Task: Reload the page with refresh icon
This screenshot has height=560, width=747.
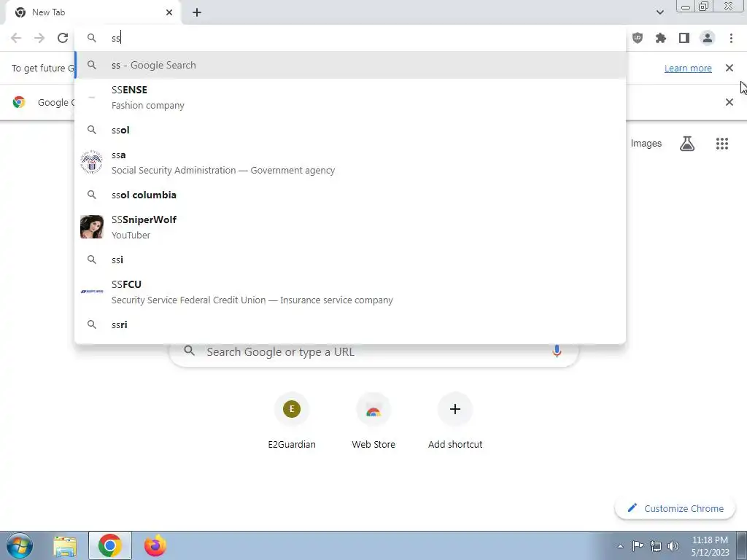Action: point(63,38)
